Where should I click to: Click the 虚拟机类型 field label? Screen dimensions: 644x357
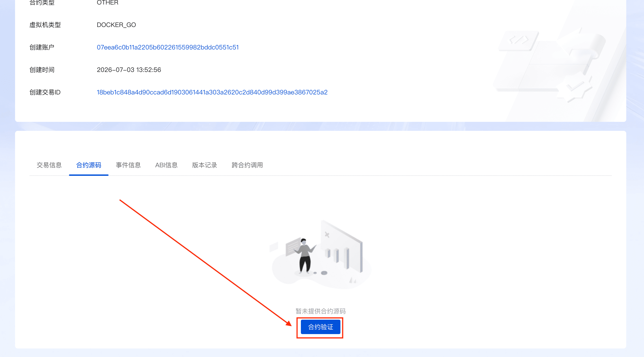point(45,25)
